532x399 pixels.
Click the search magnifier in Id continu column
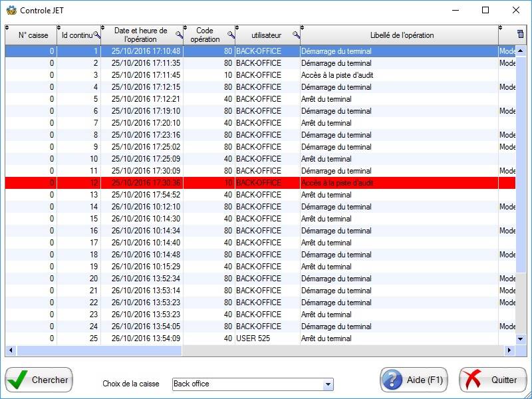[96, 35]
